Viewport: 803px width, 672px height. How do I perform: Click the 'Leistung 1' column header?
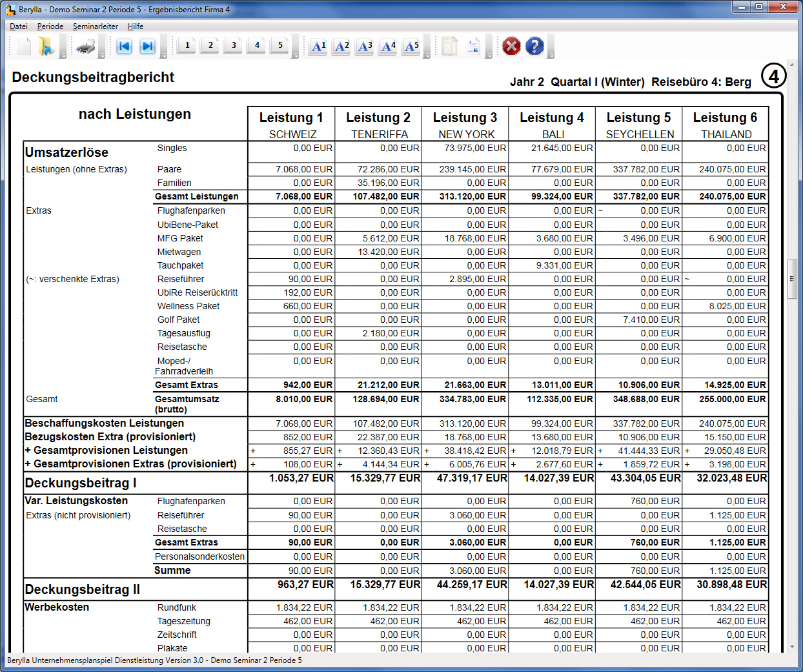pos(291,117)
